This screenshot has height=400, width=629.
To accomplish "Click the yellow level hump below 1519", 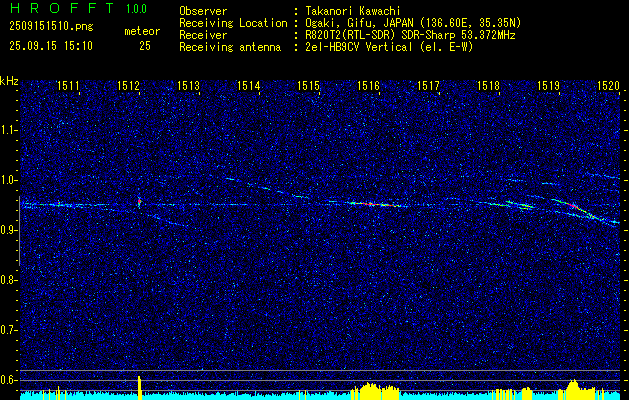I will pos(574,390).
